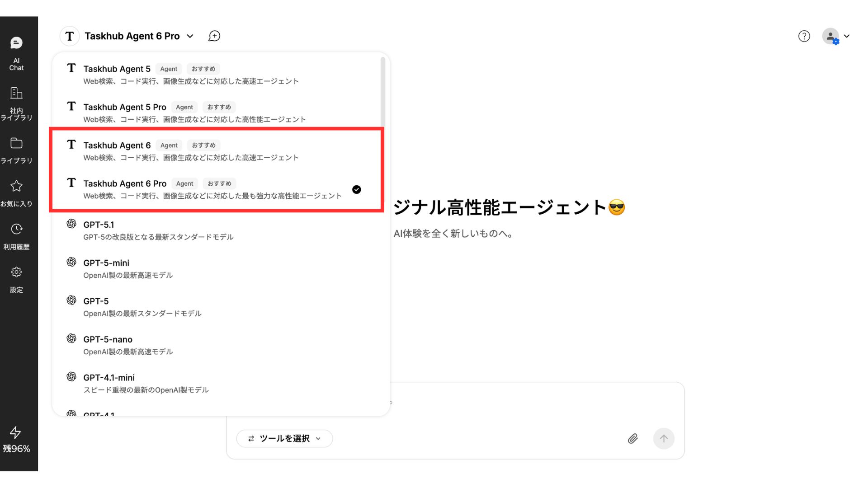Open 利用履歴 history icon
868x488 pixels.
click(16, 236)
